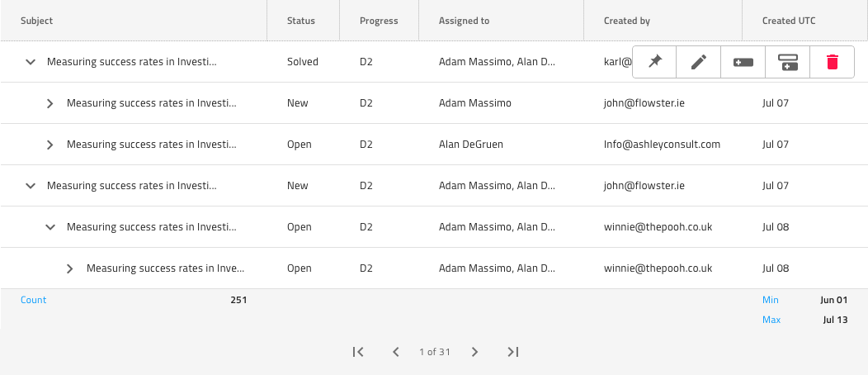The image size is (868, 375).
Task: Expand the Adam Massimo child row
Action: (x=50, y=103)
